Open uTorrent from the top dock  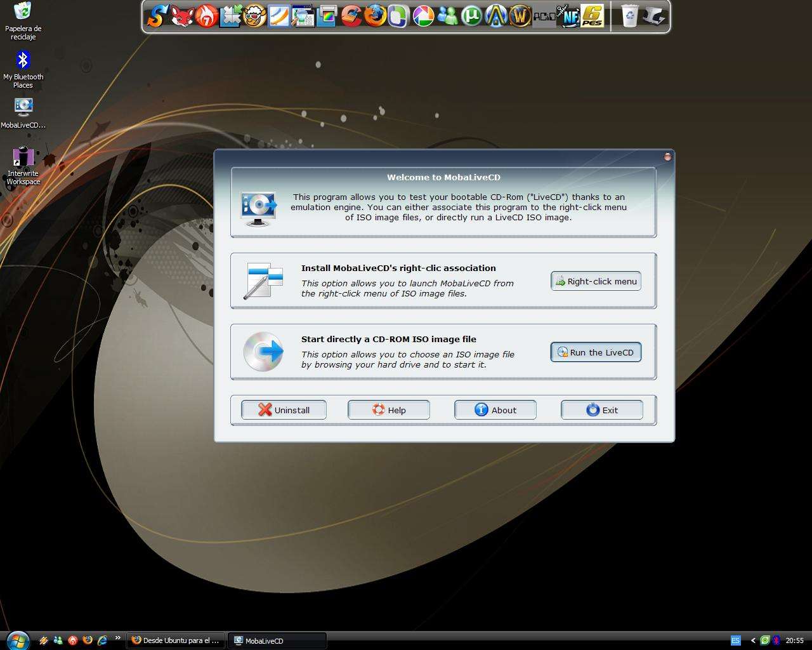[471, 16]
